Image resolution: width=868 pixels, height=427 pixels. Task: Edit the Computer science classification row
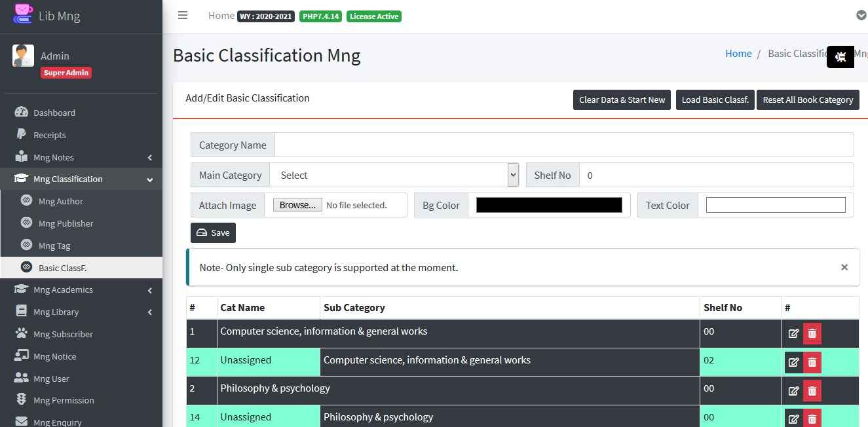(x=793, y=333)
